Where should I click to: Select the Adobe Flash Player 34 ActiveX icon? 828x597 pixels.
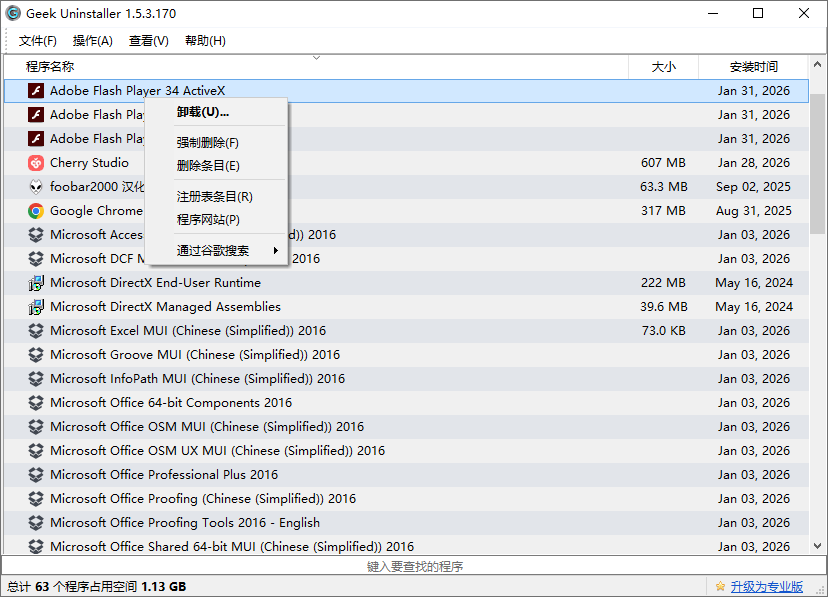click(x=34, y=90)
